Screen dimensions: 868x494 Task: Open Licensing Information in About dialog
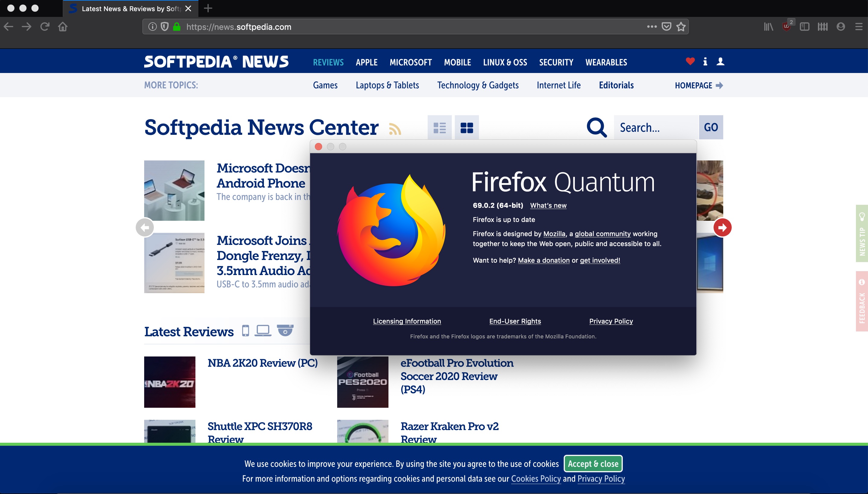[x=407, y=321]
